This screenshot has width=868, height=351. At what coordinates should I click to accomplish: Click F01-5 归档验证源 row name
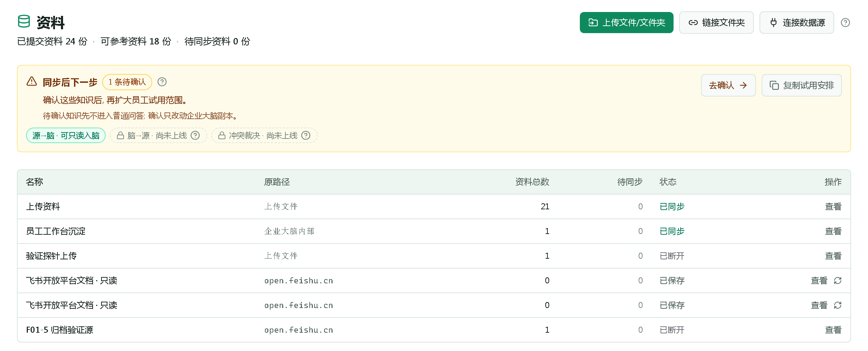click(x=60, y=330)
